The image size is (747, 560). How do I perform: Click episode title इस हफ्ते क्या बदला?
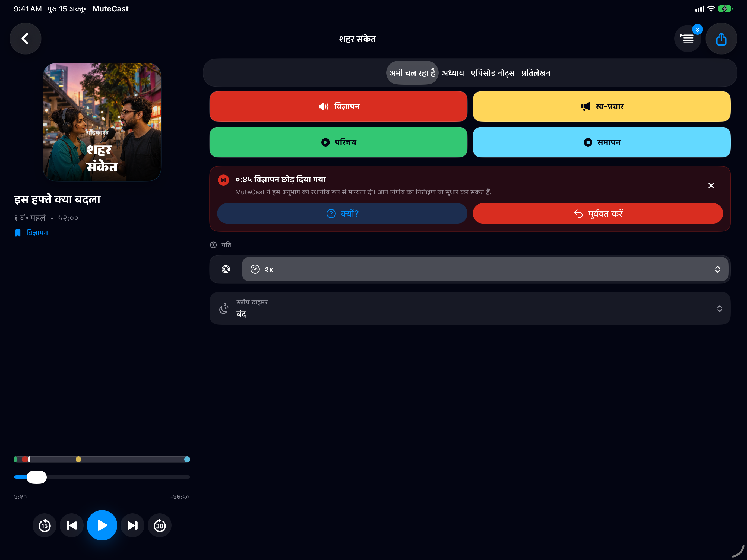58,199
